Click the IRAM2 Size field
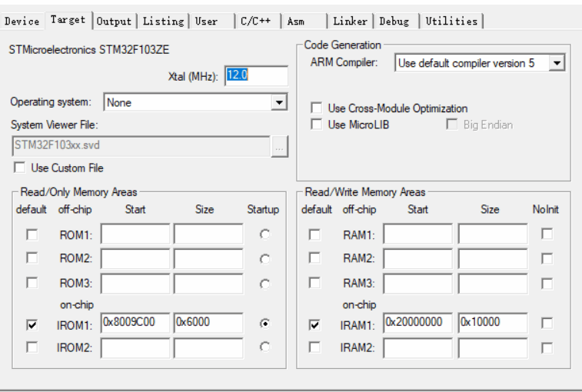Screen dimensions: 582x392 coord(493,348)
